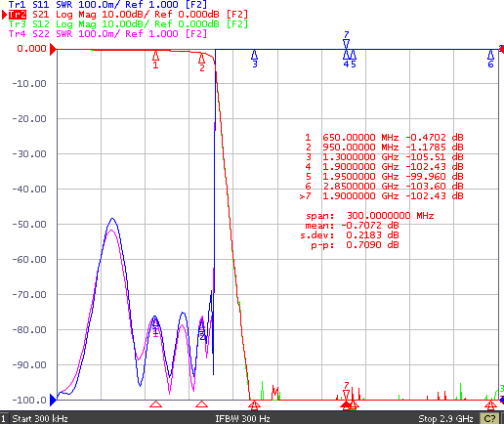
Task: Click blue marker 6 near right edge
Action: point(490,60)
